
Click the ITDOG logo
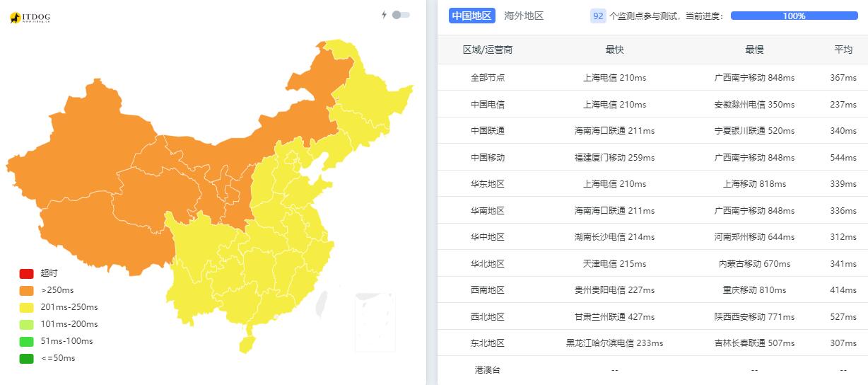tap(30, 18)
